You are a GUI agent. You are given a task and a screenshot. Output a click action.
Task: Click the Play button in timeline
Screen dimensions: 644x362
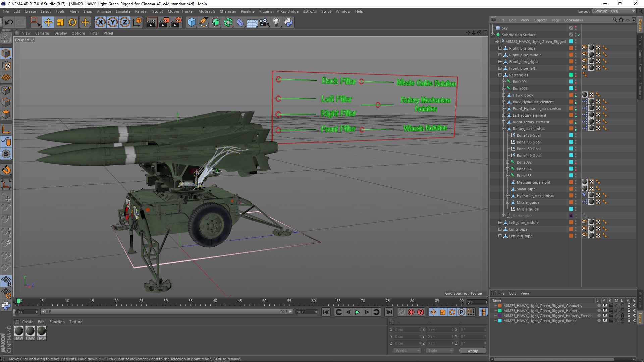(357, 312)
